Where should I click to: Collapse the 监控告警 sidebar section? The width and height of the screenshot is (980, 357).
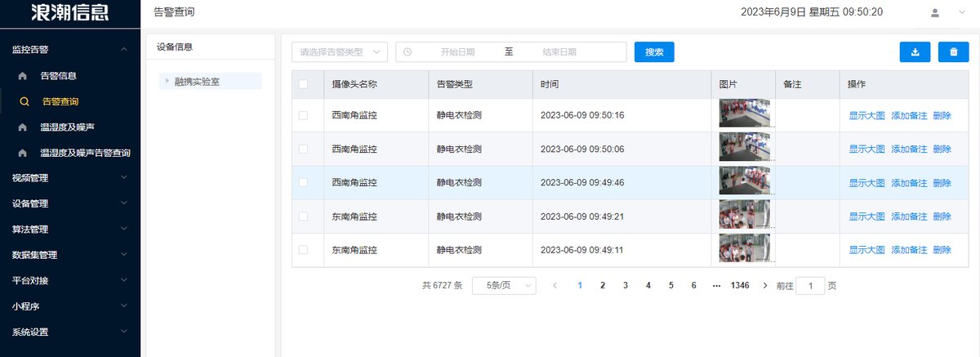123,50
